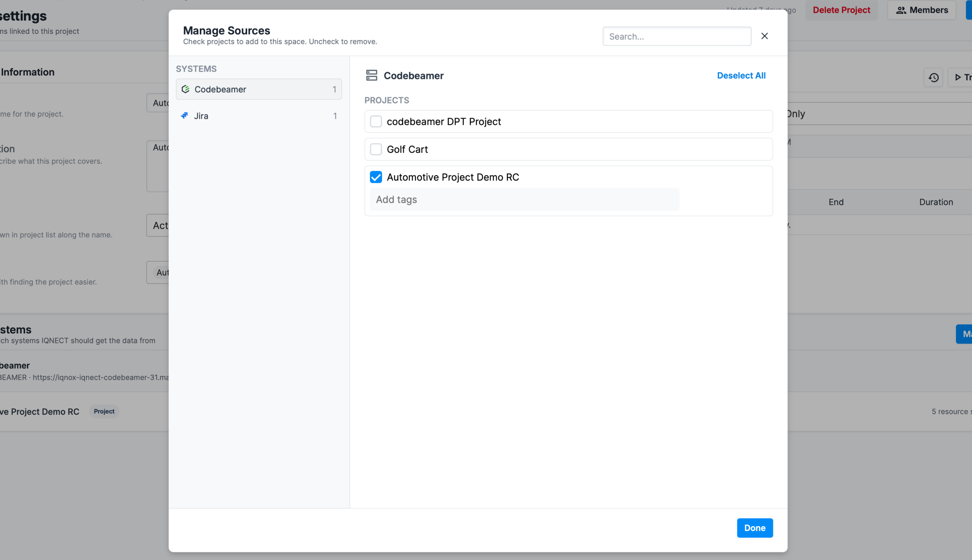Click the Members people icon
972x560 pixels.
click(x=901, y=10)
